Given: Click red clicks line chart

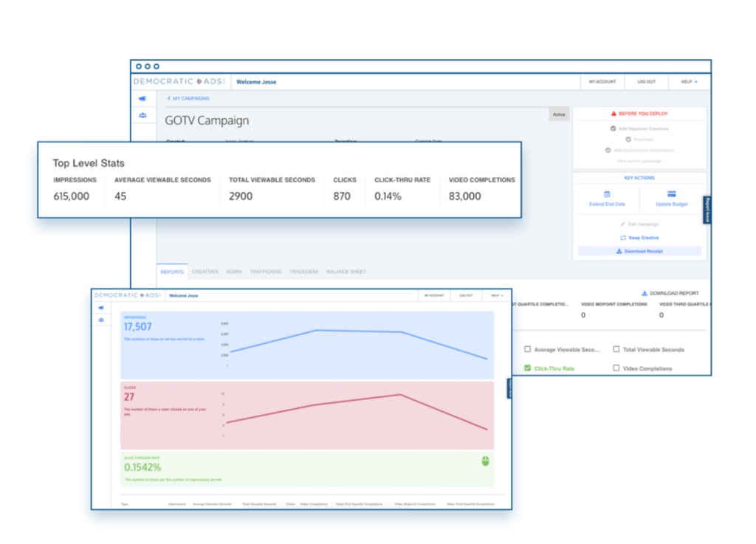Looking at the screenshot, I should click(x=357, y=412).
